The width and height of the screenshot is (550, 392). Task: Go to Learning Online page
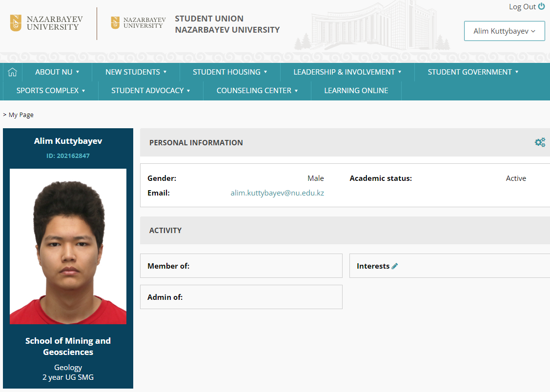[x=356, y=91]
